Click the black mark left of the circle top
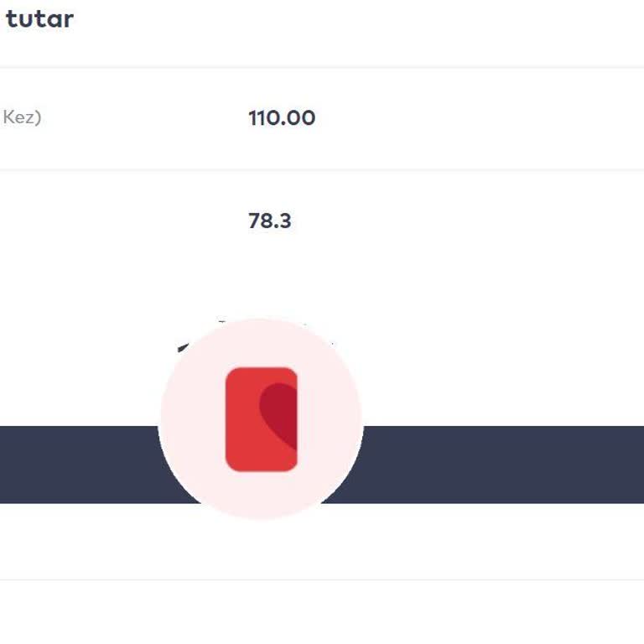The image size is (644, 644). click(184, 345)
